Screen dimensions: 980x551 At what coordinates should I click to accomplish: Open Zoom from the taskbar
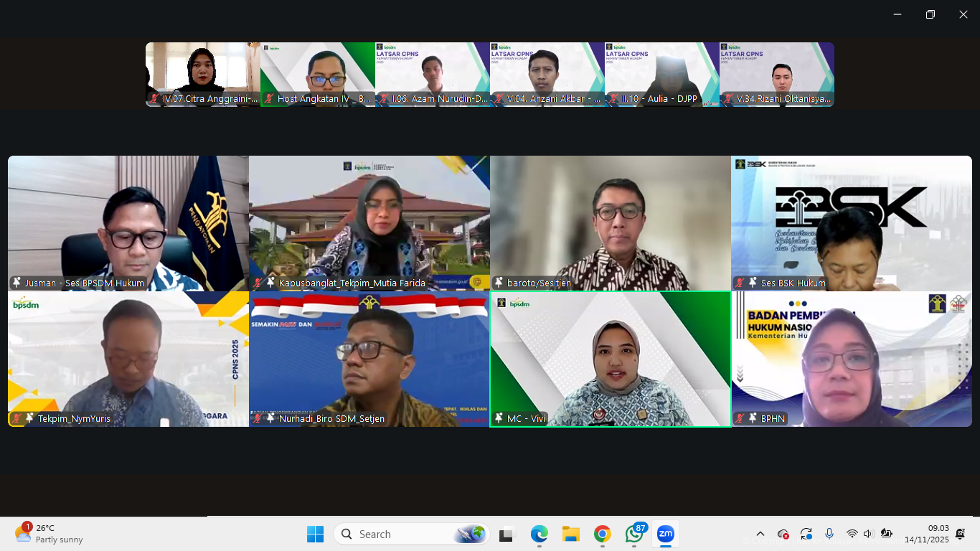[665, 534]
